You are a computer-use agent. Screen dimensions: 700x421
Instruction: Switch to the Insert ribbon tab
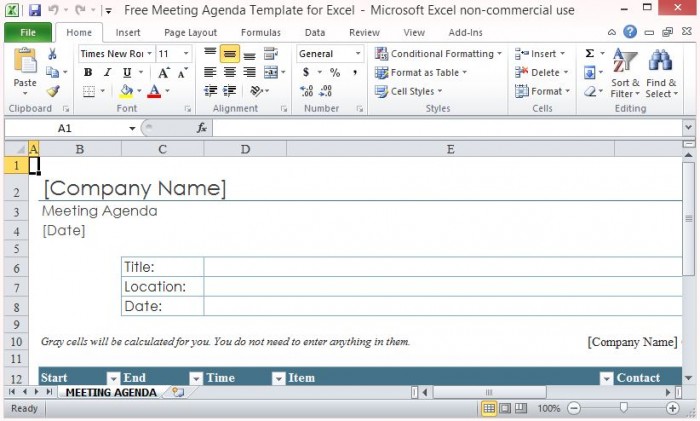tap(128, 32)
